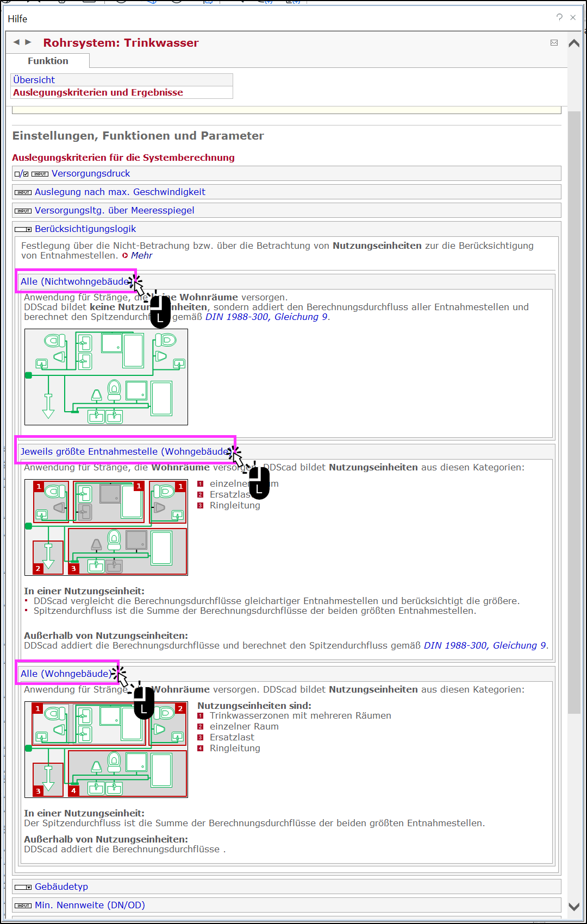This screenshot has height=924, width=587.
Task: Switch to the Funktion tab
Action: pyautogui.click(x=48, y=61)
